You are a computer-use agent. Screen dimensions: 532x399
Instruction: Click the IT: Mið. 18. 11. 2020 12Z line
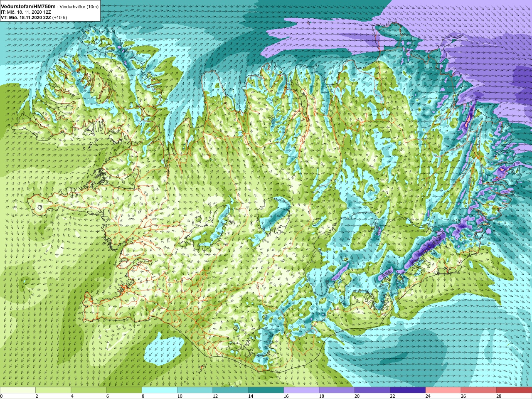pos(26,12)
